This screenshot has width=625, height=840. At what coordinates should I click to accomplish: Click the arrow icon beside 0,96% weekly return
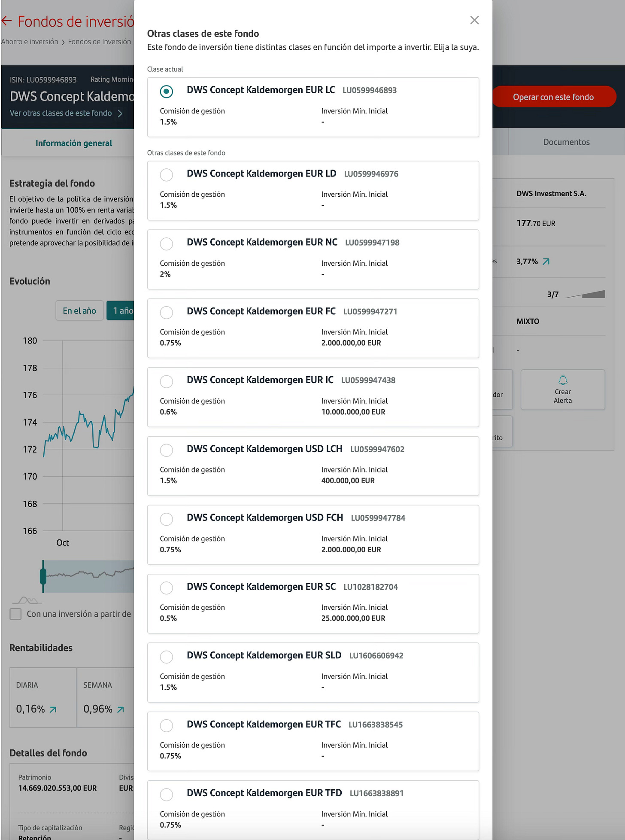(x=121, y=709)
